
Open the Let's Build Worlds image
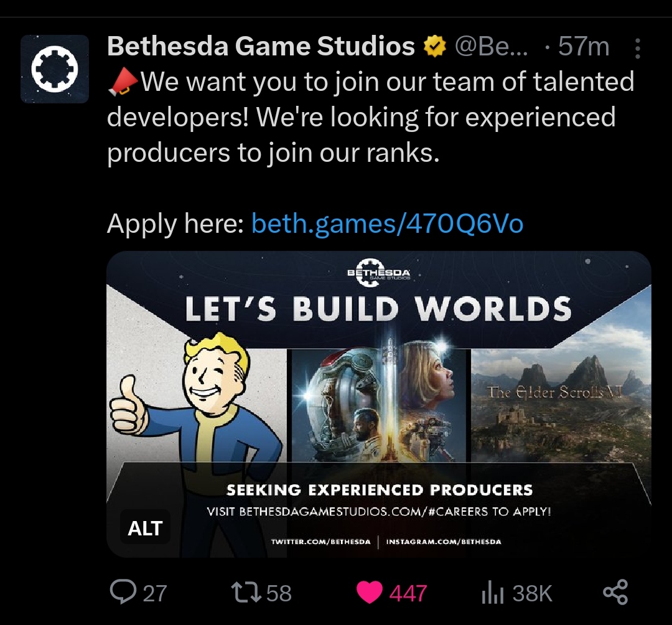coord(379,404)
